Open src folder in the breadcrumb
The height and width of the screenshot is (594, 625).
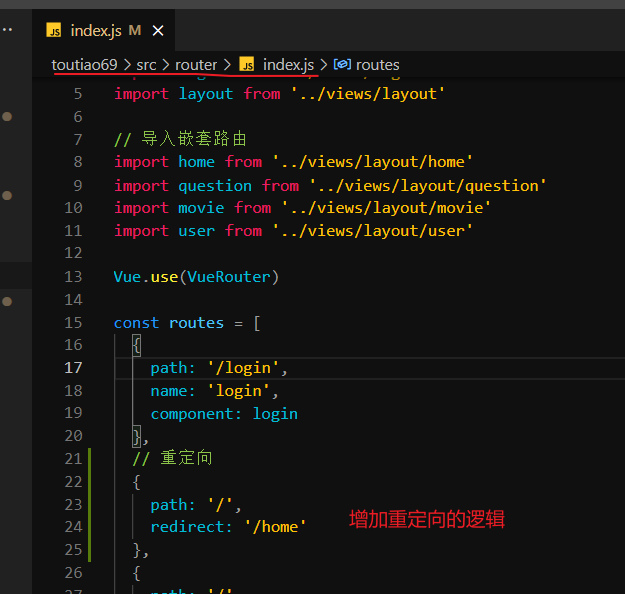[146, 65]
